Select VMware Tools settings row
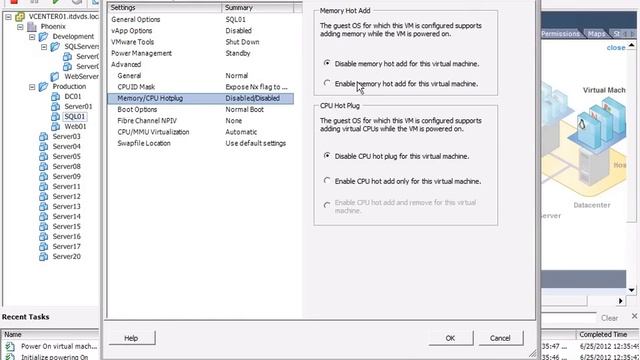Viewport: 640px width, 360px height. [200, 42]
